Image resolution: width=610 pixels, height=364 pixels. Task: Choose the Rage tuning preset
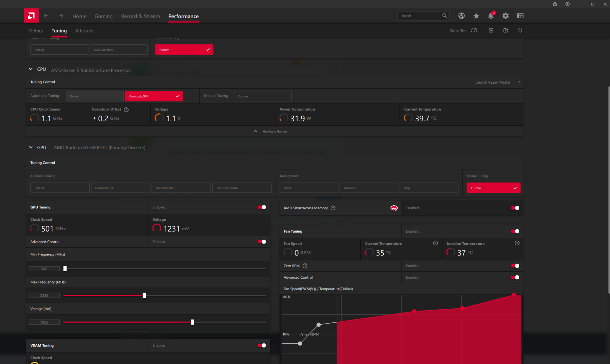click(x=429, y=188)
